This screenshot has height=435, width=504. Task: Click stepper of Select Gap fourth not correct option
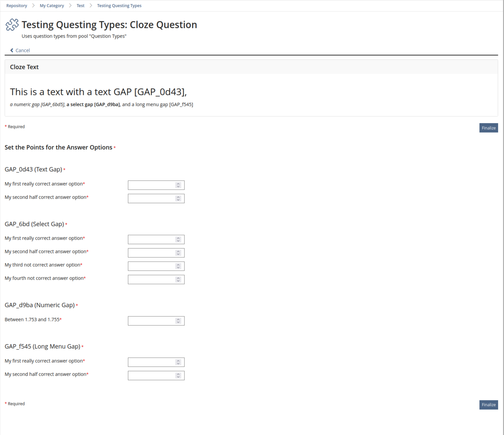point(178,280)
